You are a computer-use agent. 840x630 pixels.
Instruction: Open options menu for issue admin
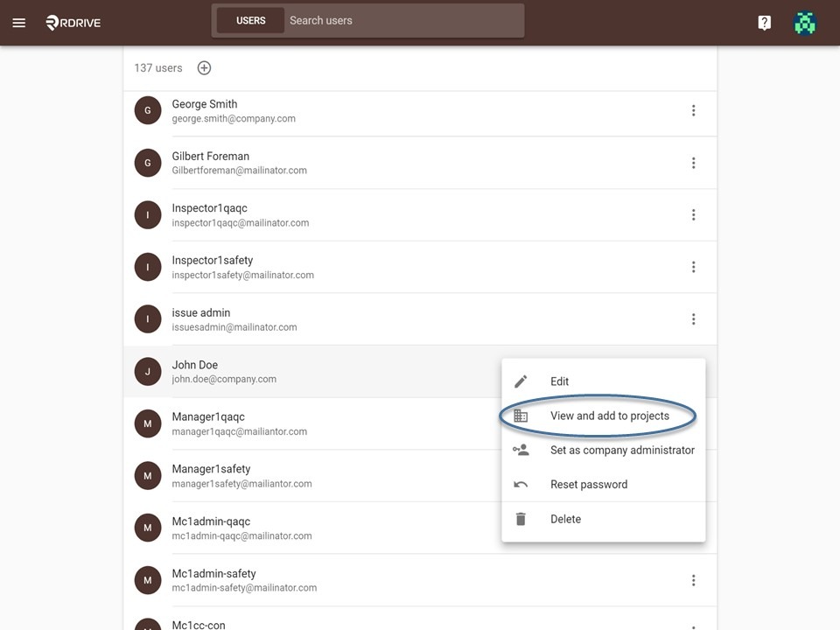coord(693,319)
